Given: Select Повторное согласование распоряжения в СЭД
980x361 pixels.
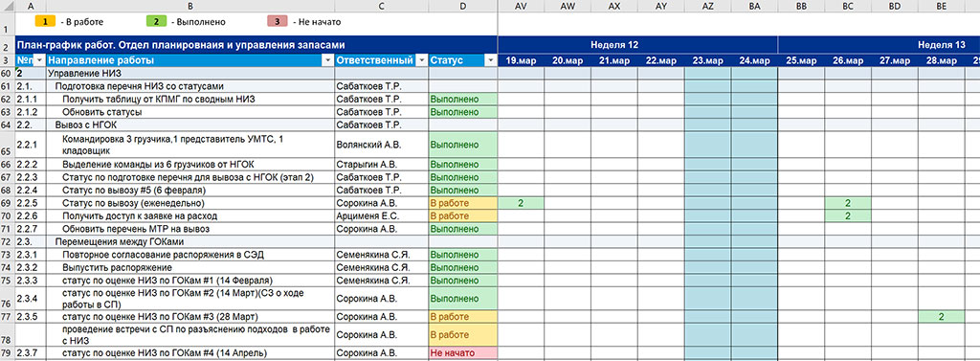Looking at the screenshot, I should [x=190, y=255].
